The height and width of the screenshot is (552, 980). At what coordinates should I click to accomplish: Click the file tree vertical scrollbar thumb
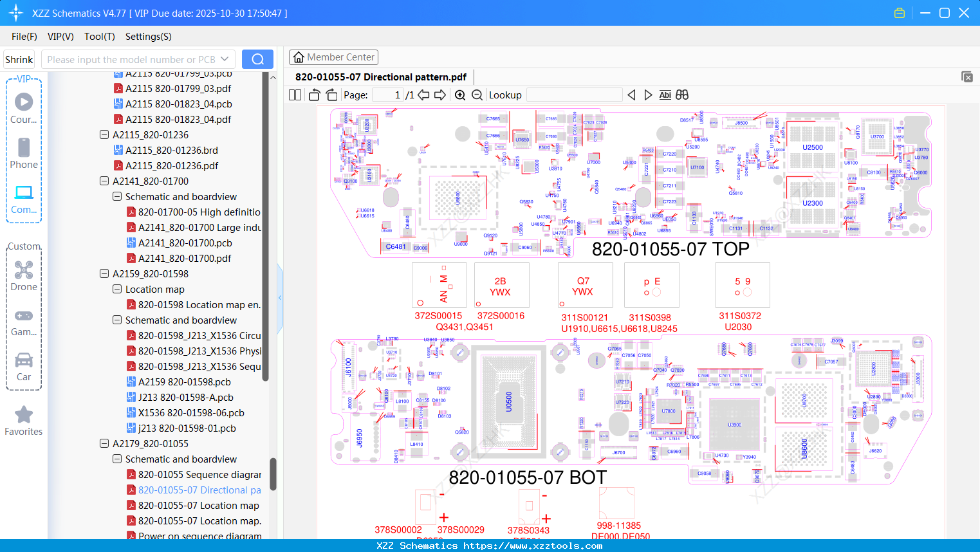[273, 474]
